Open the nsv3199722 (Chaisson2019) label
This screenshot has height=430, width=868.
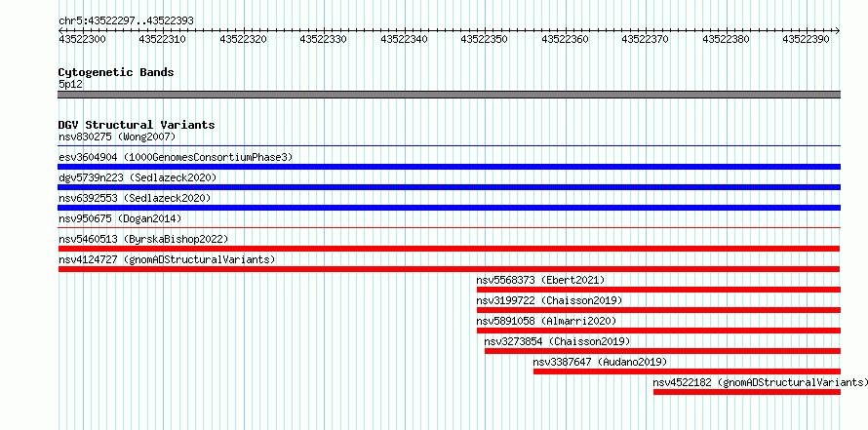[550, 300]
